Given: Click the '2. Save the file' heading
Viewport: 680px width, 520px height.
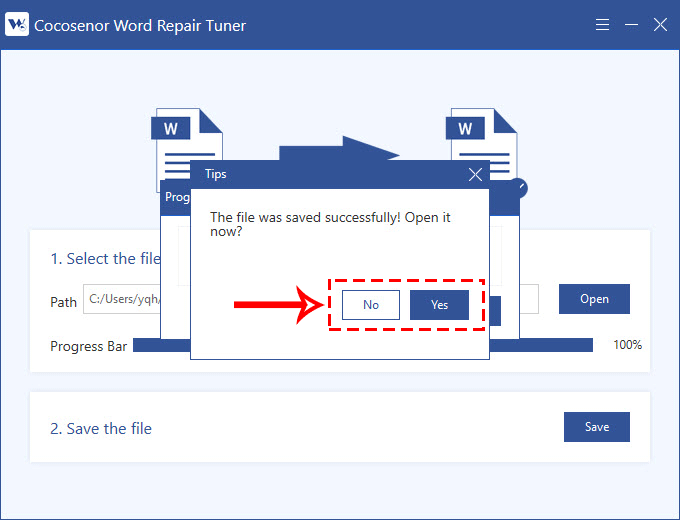Looking at the screenshot, I should [101, 428].
